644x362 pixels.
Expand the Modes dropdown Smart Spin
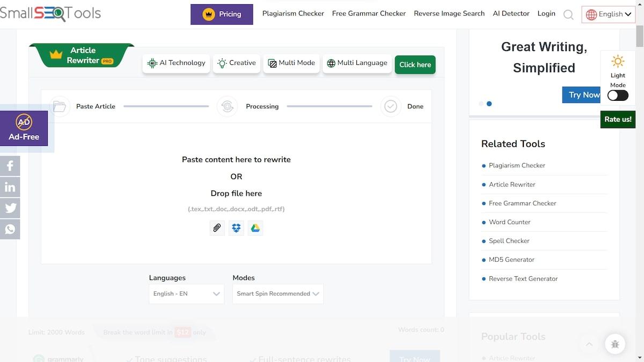click(x=278, y=294)
